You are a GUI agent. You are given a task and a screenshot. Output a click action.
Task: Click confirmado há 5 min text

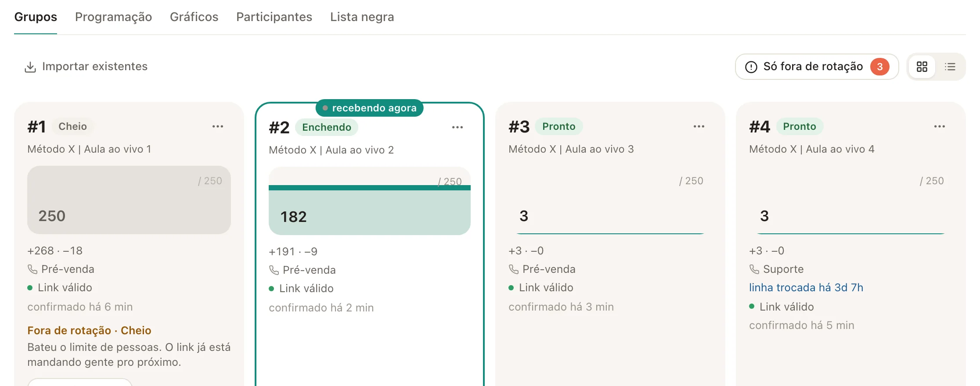(x=802, y=325)
